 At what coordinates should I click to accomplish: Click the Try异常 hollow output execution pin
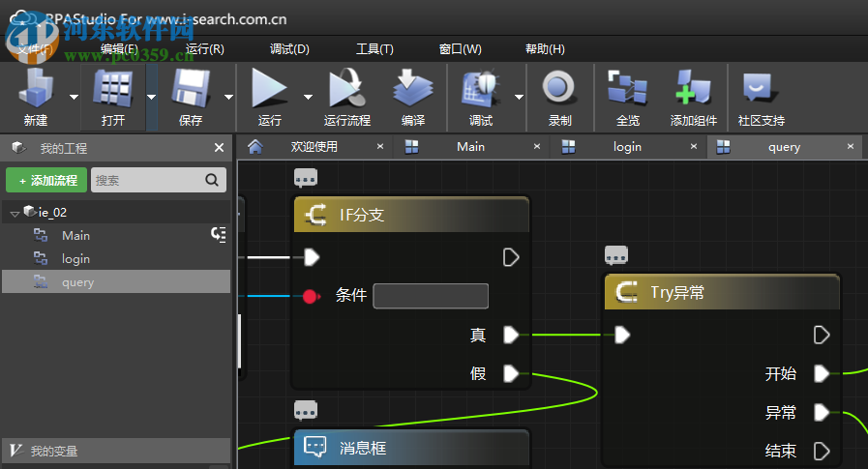pos(822,335)
